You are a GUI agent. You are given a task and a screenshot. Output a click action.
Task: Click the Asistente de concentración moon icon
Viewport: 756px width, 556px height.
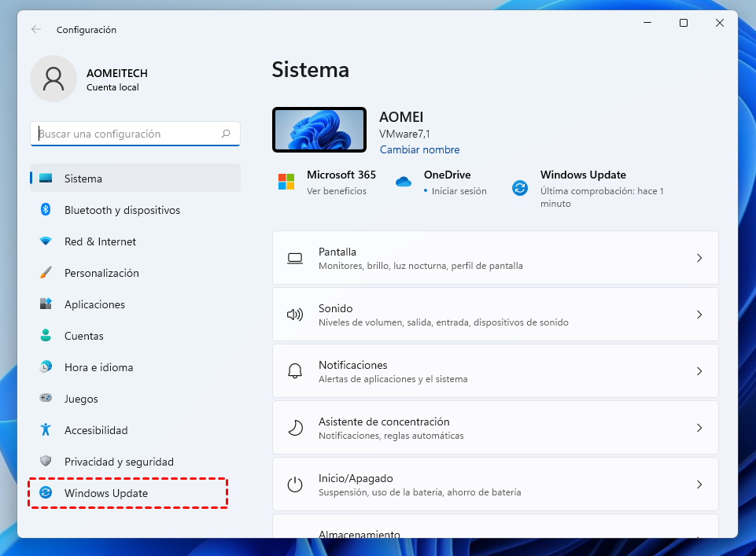(295, 427)
